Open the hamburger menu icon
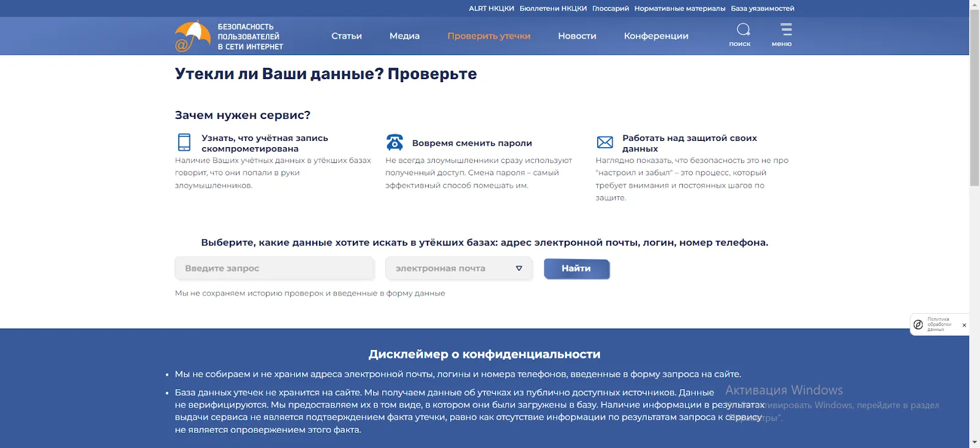The image size is (980, 448). coord(786,29)
